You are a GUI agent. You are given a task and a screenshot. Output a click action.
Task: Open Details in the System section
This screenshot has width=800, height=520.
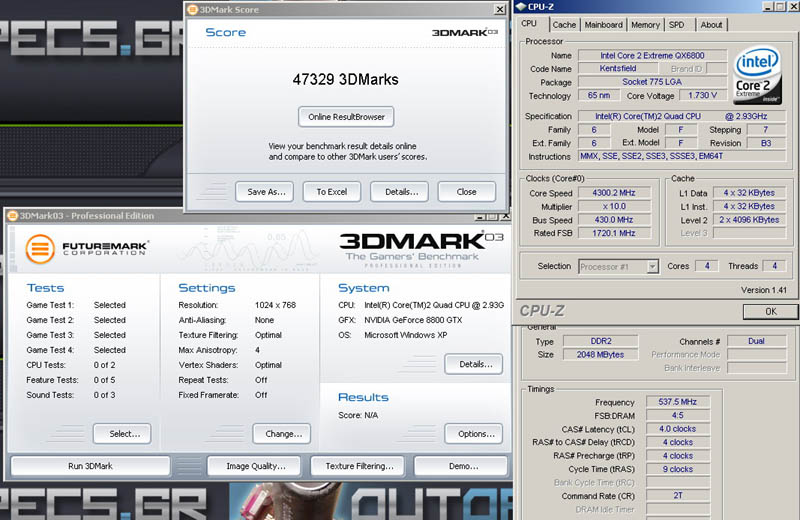(x=474, y=364)
